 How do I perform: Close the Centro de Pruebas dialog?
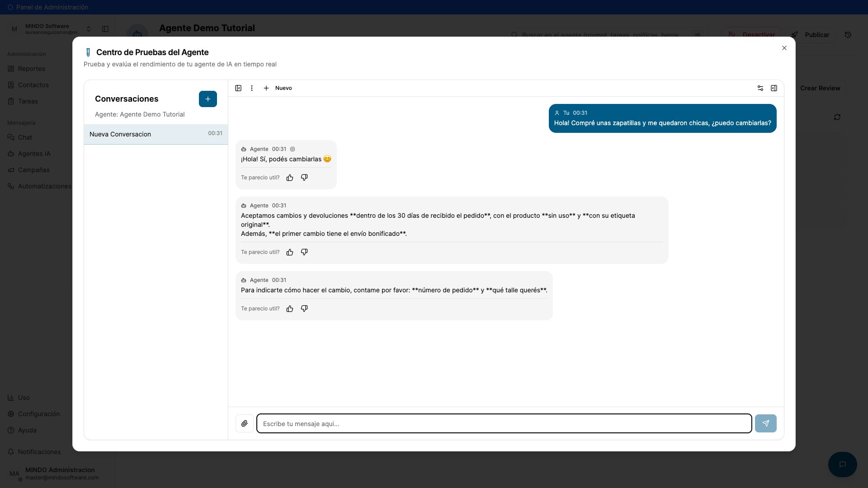pyautogui.click(x=784, y=48)
